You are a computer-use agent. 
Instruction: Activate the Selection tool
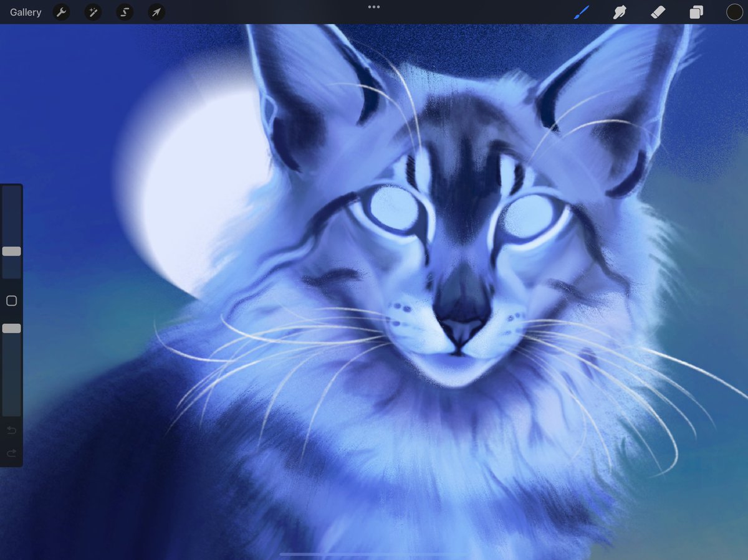(125, 12)
